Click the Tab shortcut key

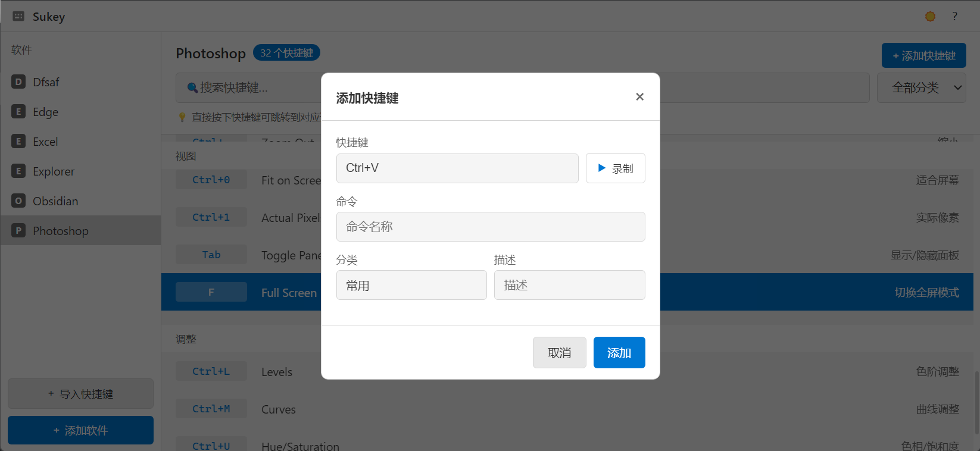211,255
